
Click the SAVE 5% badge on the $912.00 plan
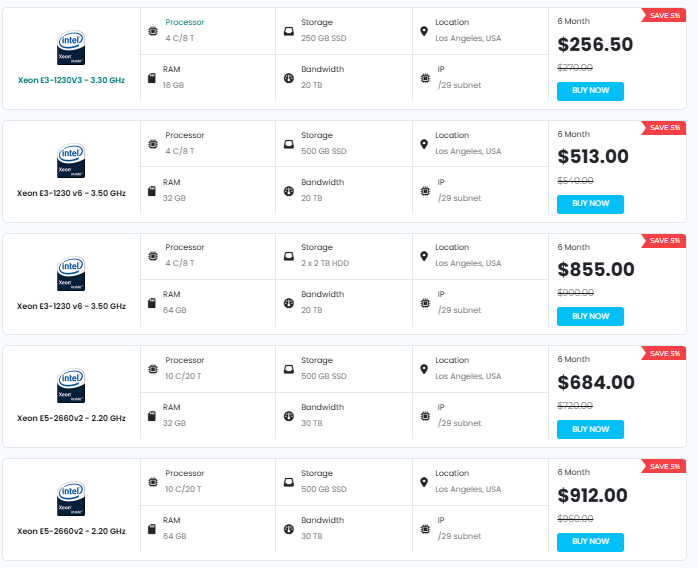[664, 466]
